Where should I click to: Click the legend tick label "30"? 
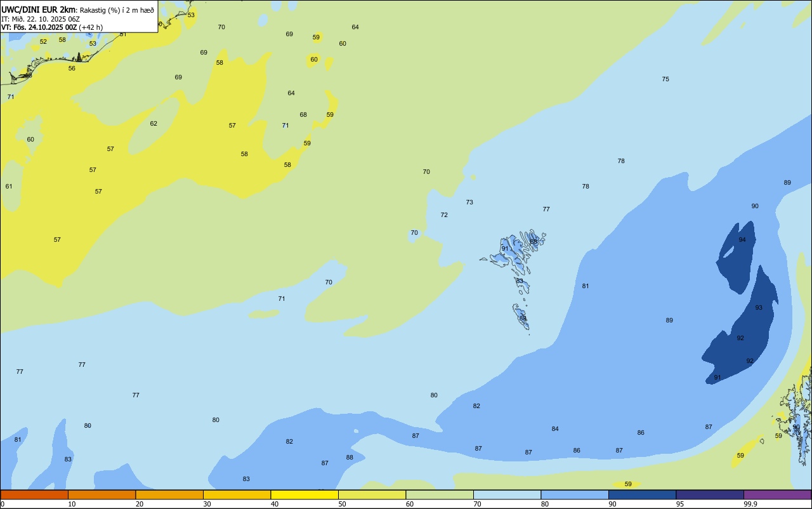[x=207, y=504]
